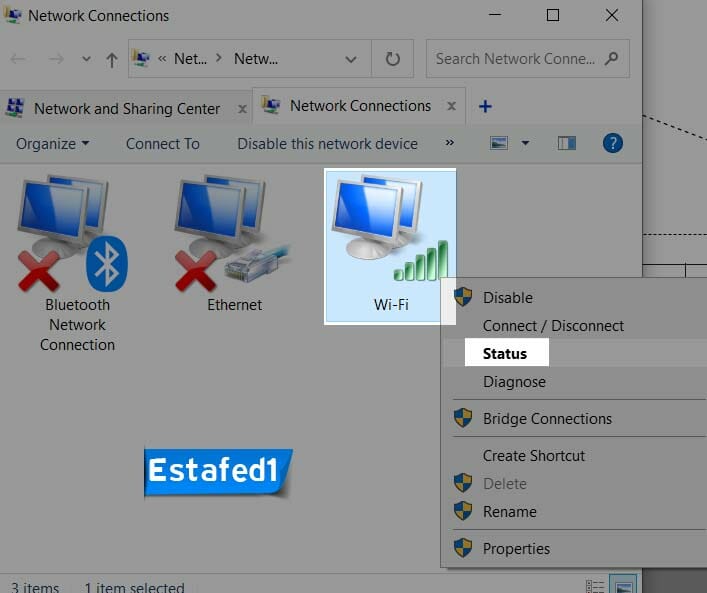
Task: Toggle the preview pane icon
Action: pos(567,143)
